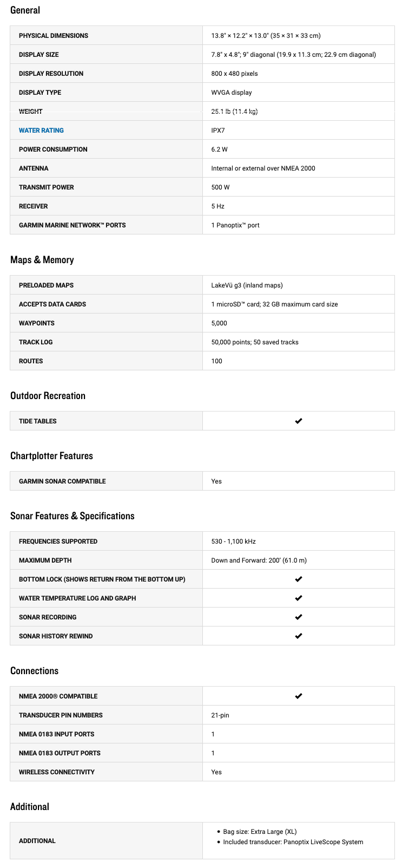
Task: Click the Sonar Features & Specifications heading
Action: (72, 516)
